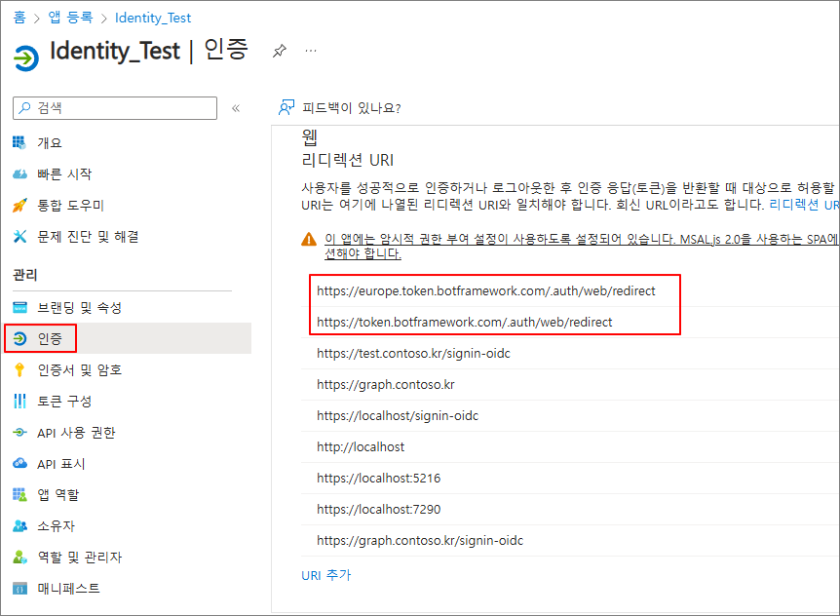This screenshot has width=840, height=616.
Task: Click the 빠른 시작 cloud icon
Action: coord(19,174)
